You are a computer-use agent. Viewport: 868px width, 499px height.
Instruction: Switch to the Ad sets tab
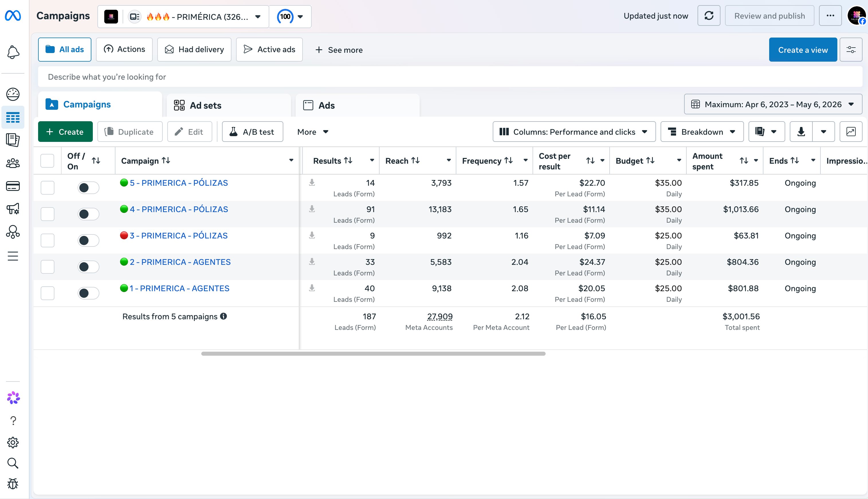click(229, 105)
